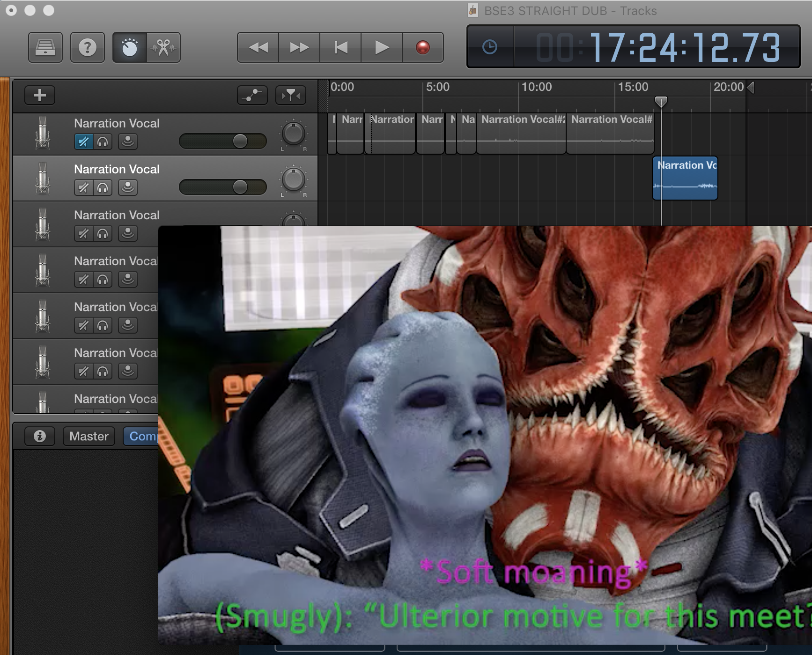Click the 15:00 mark on the timeline ruler
Viewport: 812px width, 655px height.
pos(633,87)
